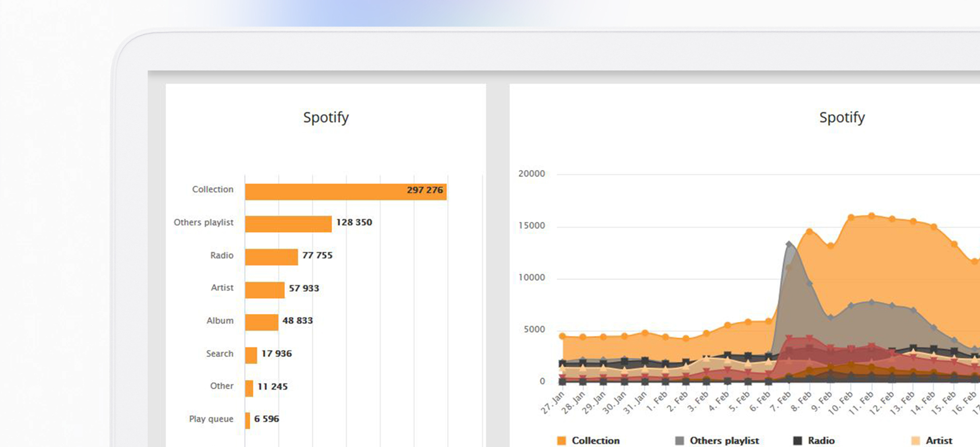Select the small Search bar

pyautogui.click(x=251, y=355)
